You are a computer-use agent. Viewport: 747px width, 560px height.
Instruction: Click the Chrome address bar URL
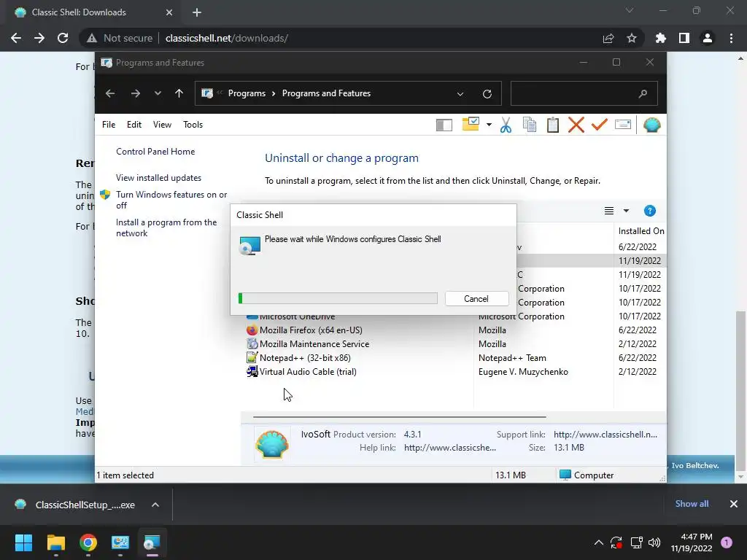(226, 38)
